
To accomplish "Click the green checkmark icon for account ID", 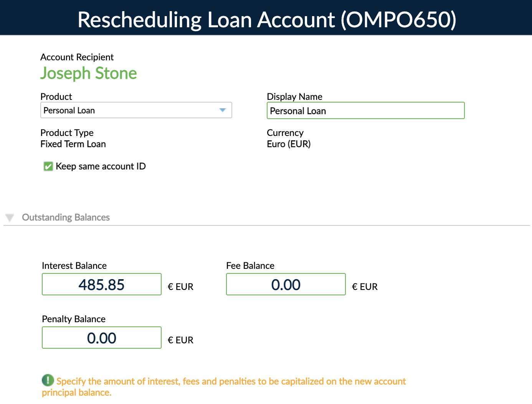I will [48, 166].
